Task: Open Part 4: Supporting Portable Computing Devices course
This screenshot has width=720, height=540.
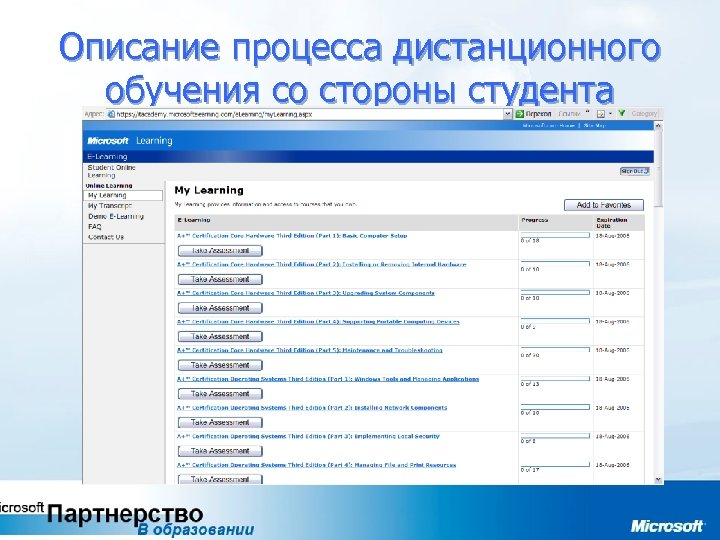Action: (318, 322)
